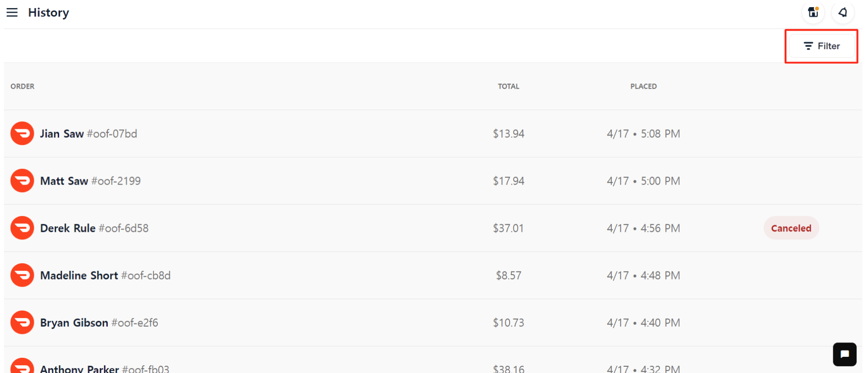Open the announcements megaphone icon

click(x=842, y=12)
